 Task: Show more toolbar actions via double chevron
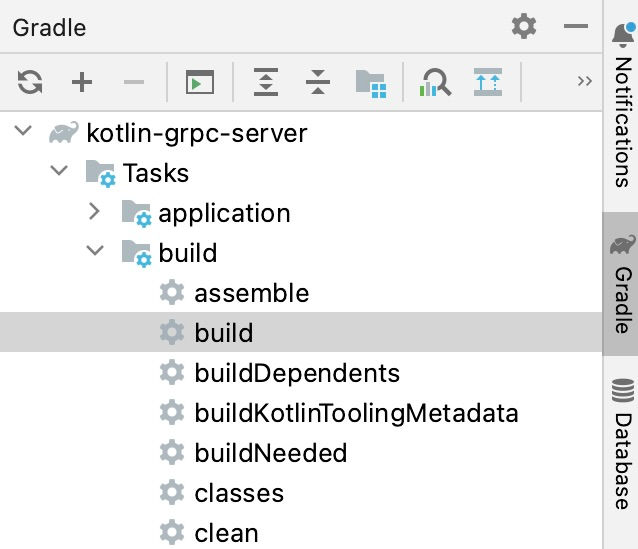[585, 81]
